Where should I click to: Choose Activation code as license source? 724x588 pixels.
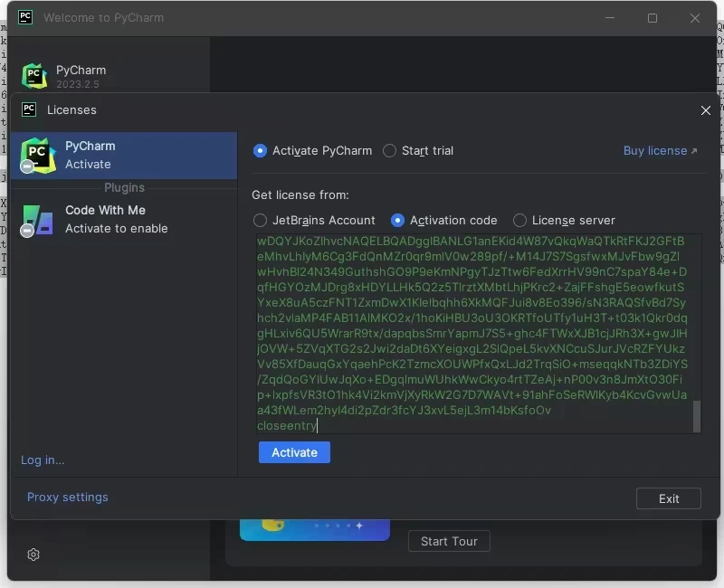tap(397, 220)
